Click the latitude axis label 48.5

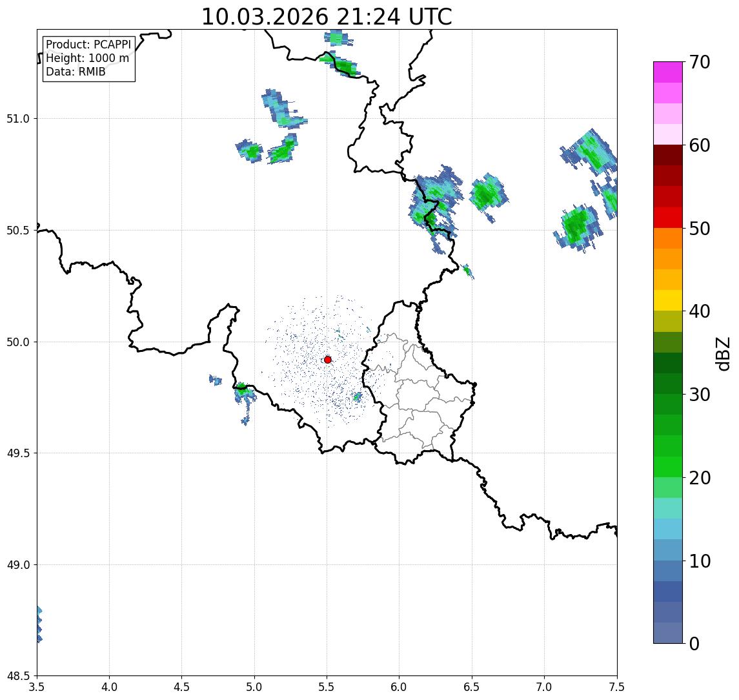tap(17, 676)
